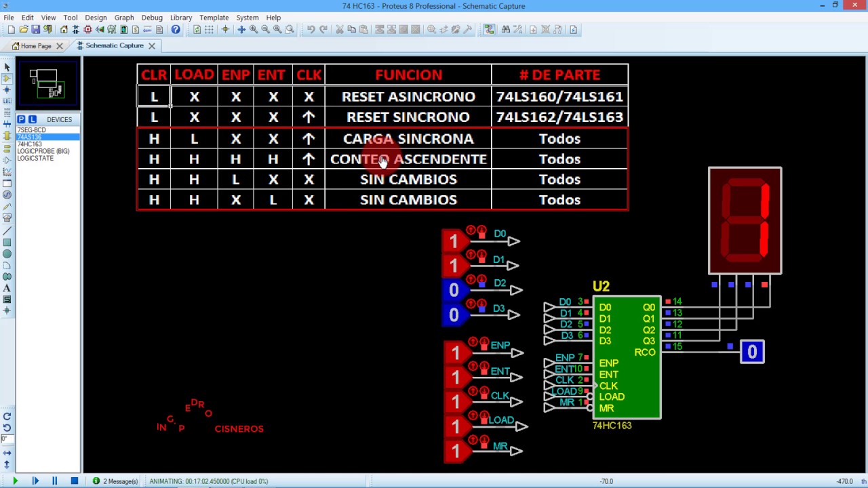Open the Graph menu
Viewport: 868px width, 488px height.
click(x=124, y=18)
